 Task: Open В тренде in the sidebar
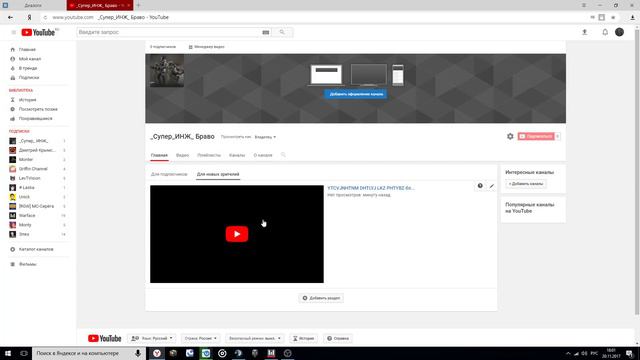pos(28,68)
